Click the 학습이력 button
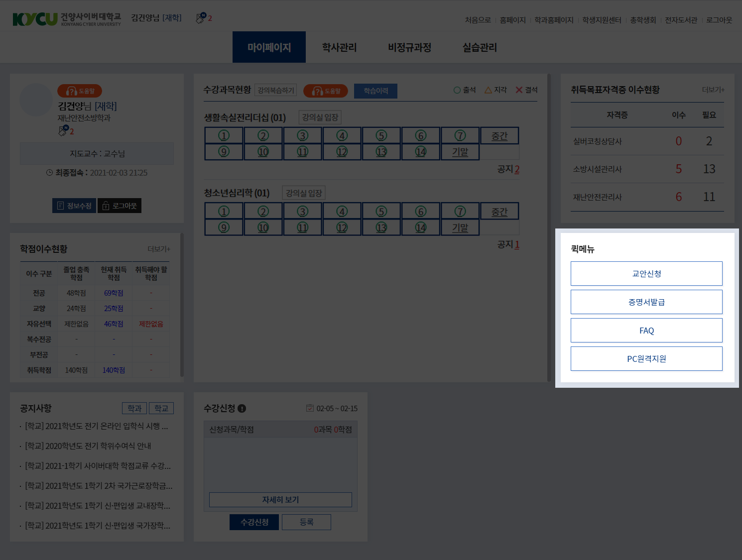 [x=375, y=91]
